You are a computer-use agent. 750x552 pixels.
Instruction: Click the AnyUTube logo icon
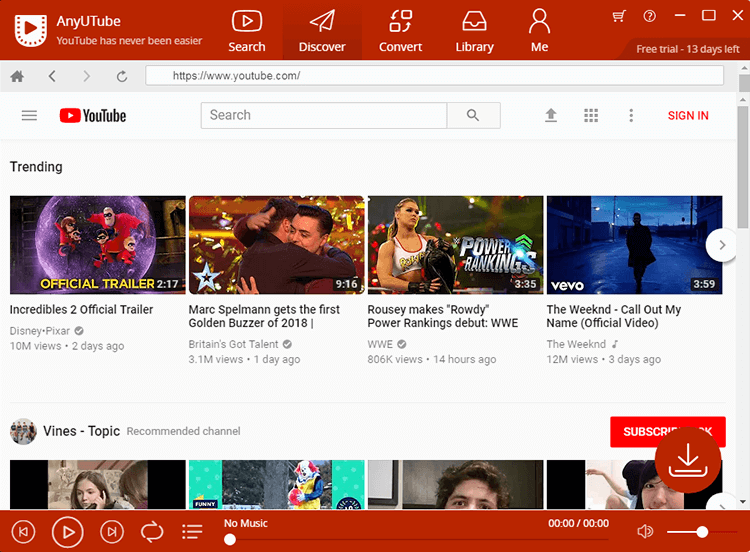pyautogui.click(x=31, y=30)
